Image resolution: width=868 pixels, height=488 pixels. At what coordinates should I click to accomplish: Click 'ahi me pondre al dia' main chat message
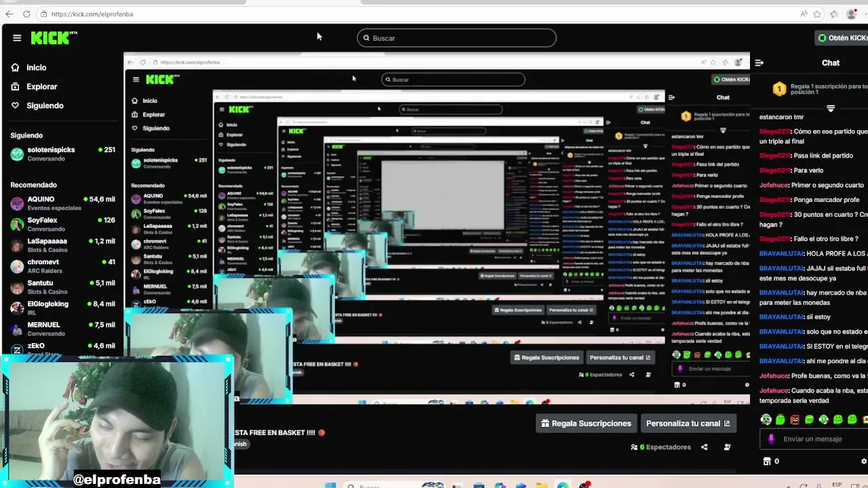pos(836,361)
